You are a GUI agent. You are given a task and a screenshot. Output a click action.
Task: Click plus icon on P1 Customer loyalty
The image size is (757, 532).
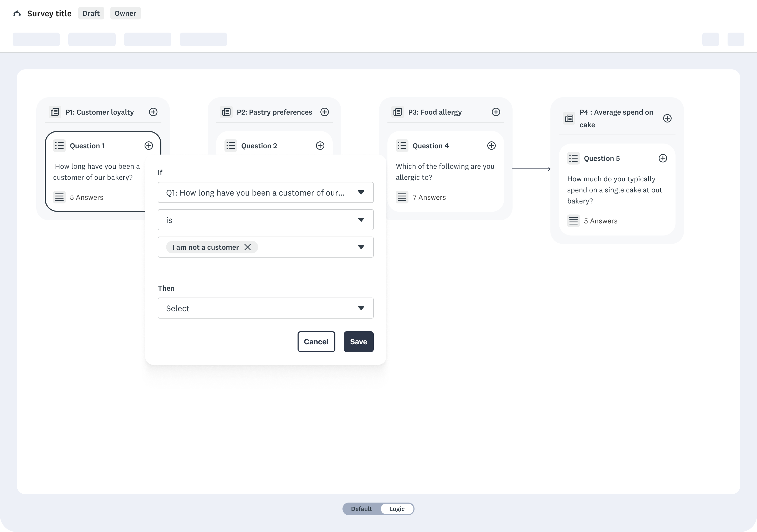[x=153, y=112]
